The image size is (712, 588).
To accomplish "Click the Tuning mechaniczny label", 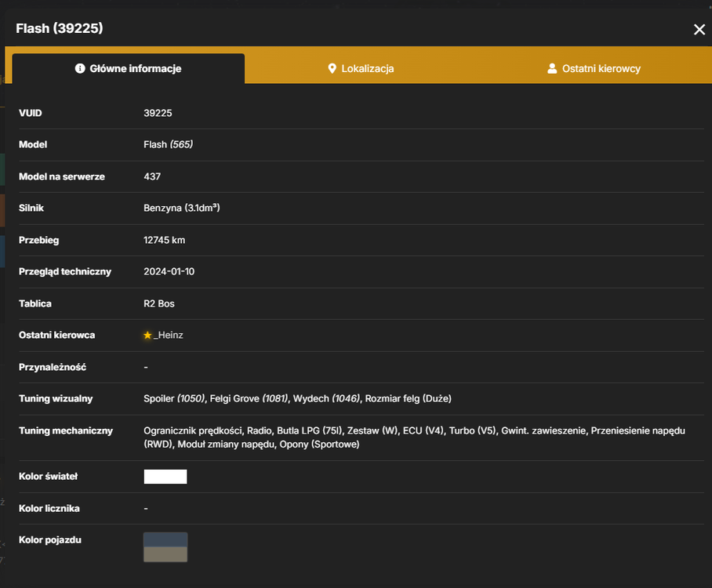I will pos(66,431).
